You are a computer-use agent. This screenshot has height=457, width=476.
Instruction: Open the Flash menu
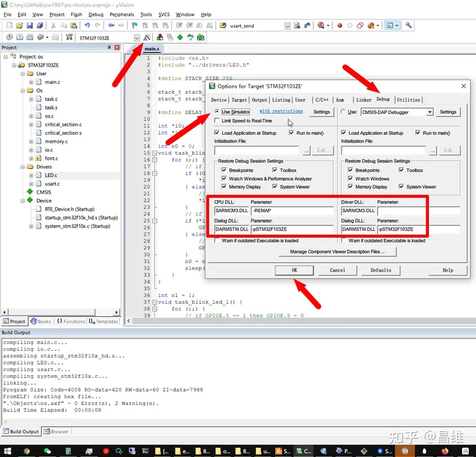point(76,15)
